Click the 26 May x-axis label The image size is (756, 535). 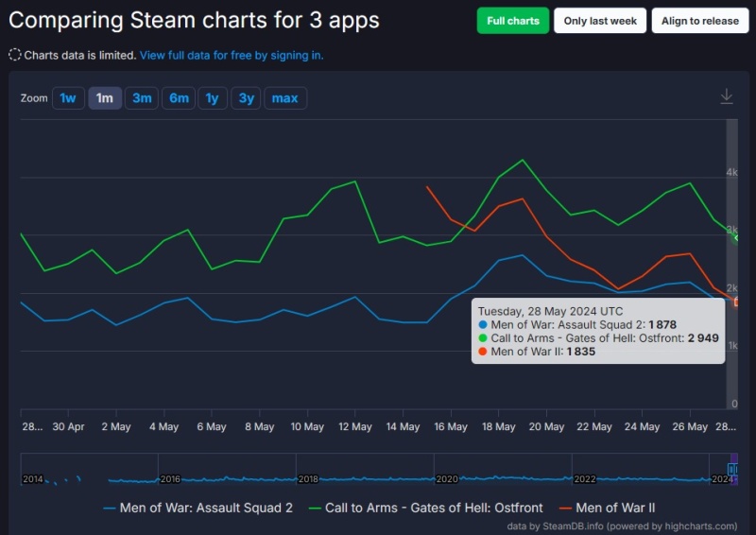click(690, 427)
